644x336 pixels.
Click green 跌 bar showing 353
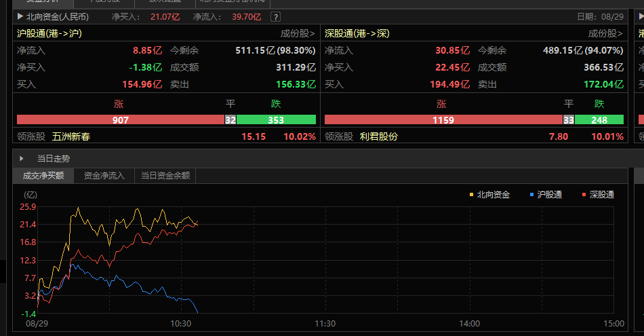tap(276, 119)
